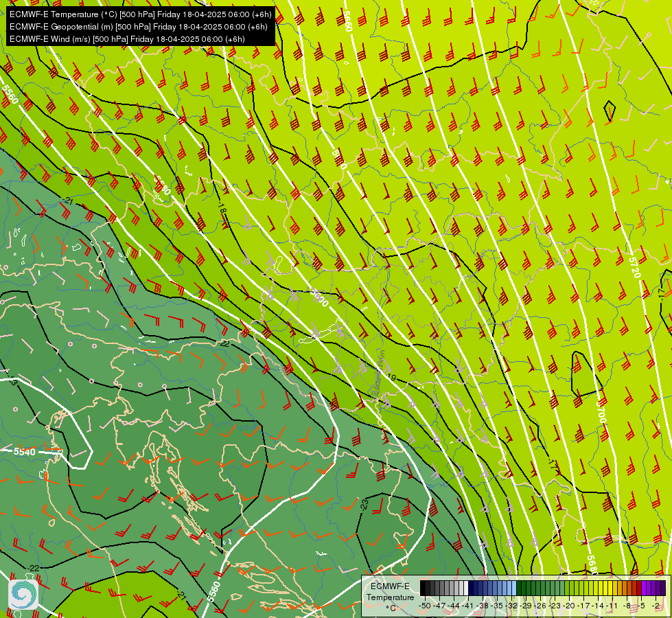Select the ECMWF-E Temperature (°C) [500 hPa] title line
The image size is (672, 618).
(141, 14)
